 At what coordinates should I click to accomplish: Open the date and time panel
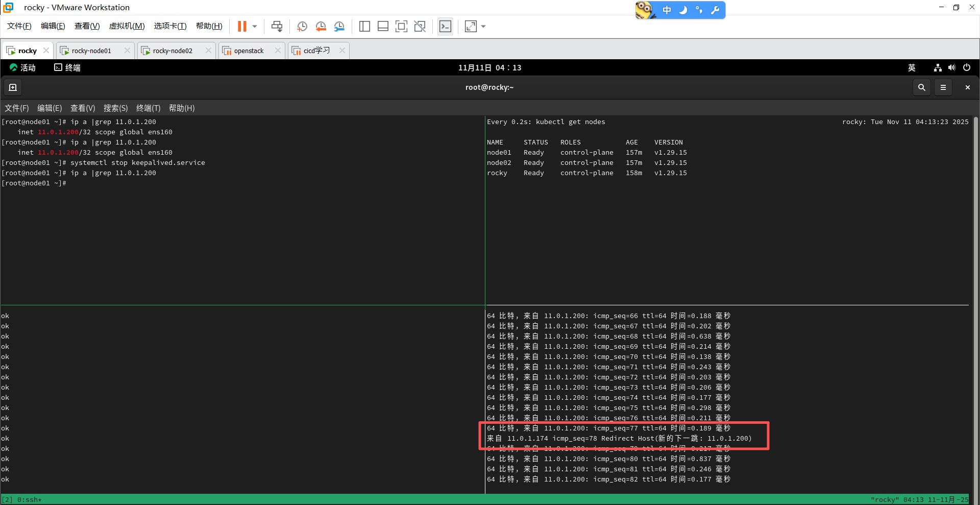pyautogui.click(x=489, y=67)
